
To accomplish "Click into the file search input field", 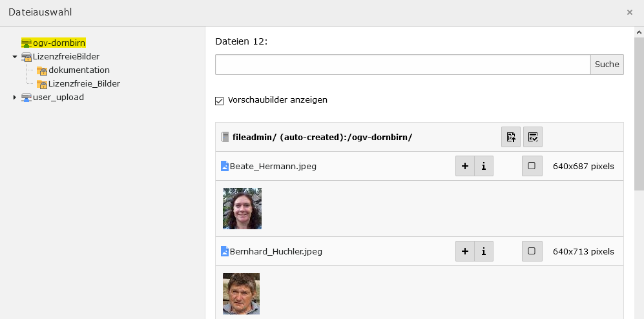I will coord(402,65).
